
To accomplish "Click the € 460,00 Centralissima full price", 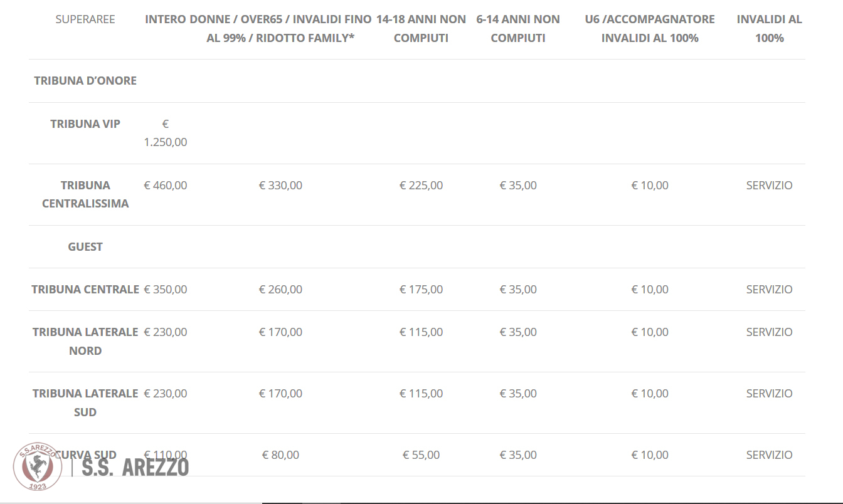I will pos(166,186).
